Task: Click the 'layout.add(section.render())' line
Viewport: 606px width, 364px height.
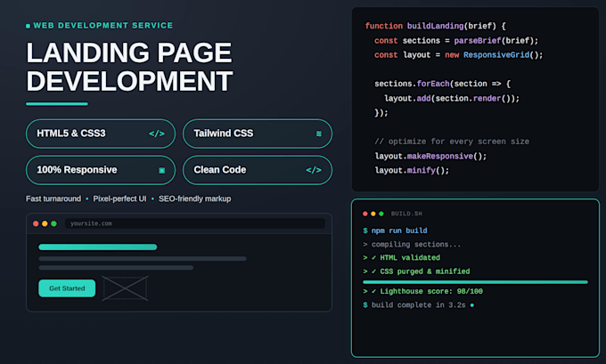Action: pyautogui.click(x=452, y=99)
